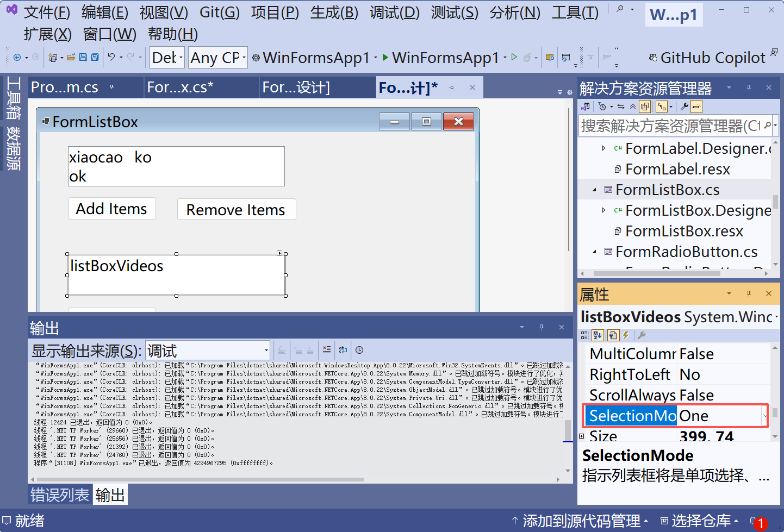784x532 pixels.
Task: Open the 工具(T) menu
Action: tap(575, 12)
